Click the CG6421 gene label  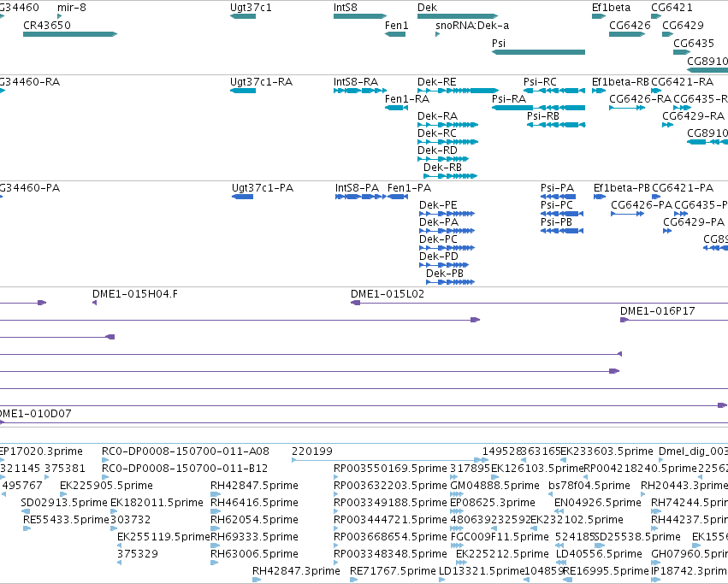coord(672,8)
